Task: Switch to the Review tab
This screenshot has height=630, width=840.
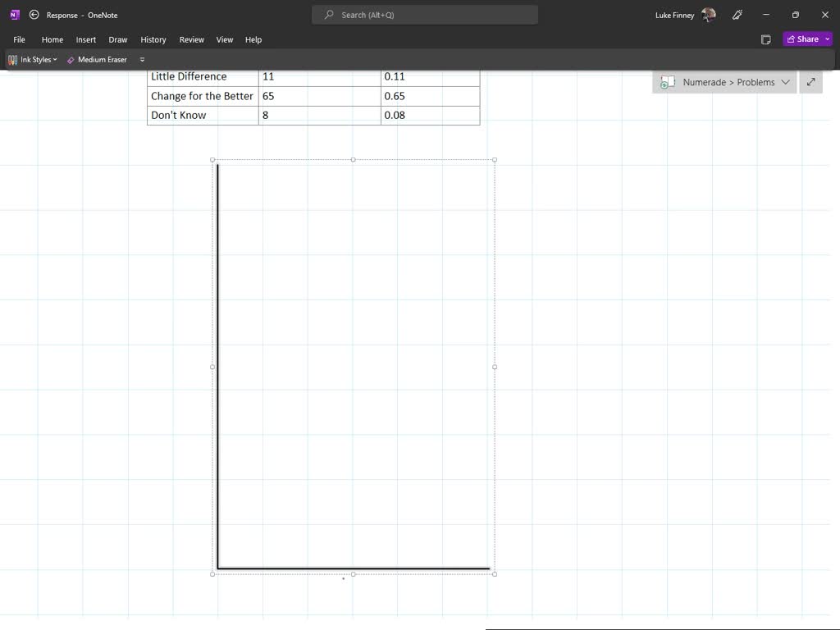Action: pos(191,39)
